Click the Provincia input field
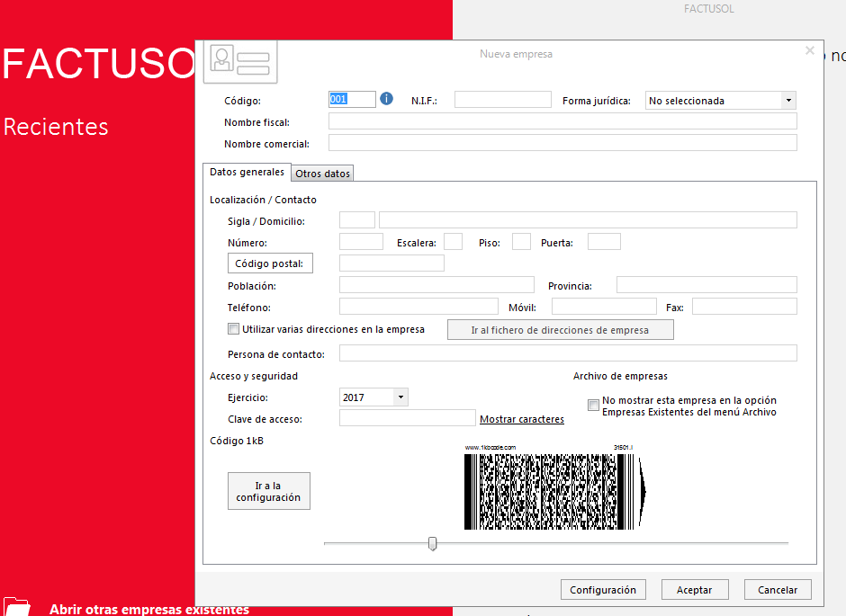The width and height of the screenshot is (846, 616). tap(706, 284)
